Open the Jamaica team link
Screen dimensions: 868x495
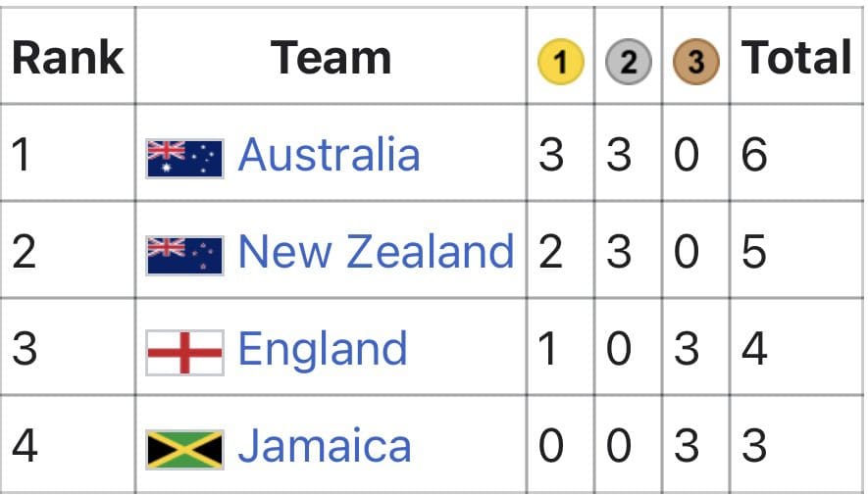[x=325, y=445]
